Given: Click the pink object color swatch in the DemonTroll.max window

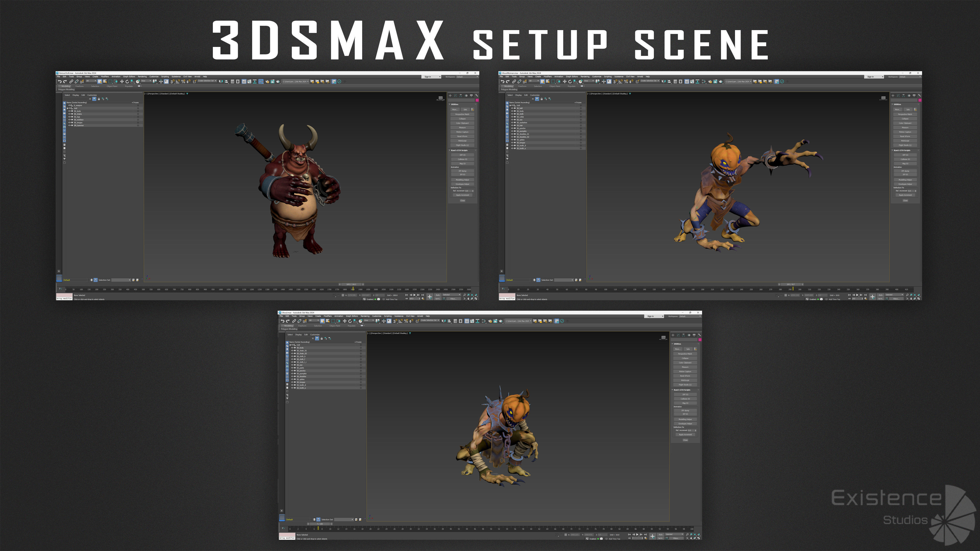Looking at the screenshot, I should point(477,100).
